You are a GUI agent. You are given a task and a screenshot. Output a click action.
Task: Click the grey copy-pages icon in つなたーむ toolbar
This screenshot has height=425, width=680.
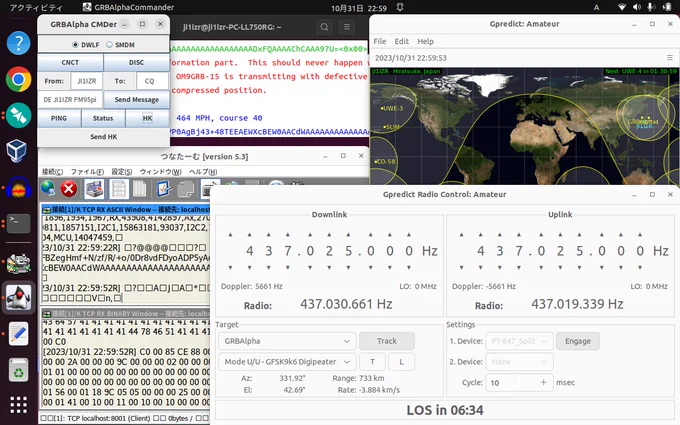pyautogui.click(x=186, y=190)
